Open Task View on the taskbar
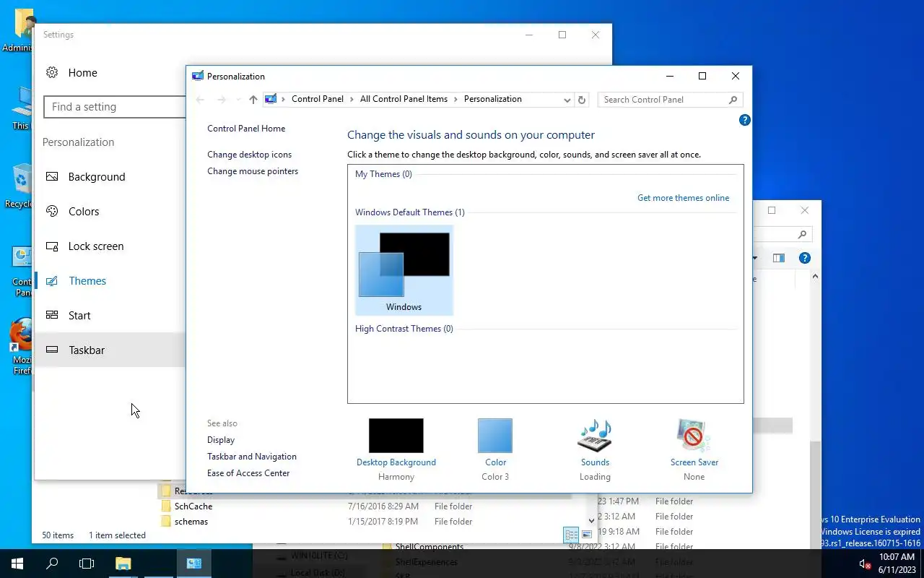 (87, 564)
